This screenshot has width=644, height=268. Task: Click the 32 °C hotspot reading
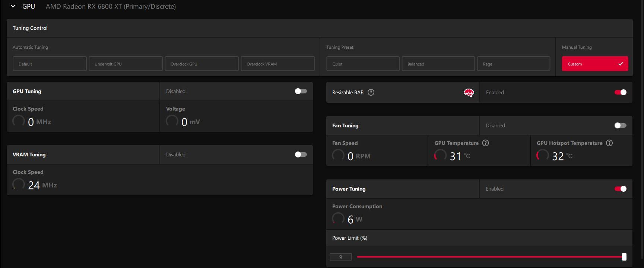tap(562, 156)
